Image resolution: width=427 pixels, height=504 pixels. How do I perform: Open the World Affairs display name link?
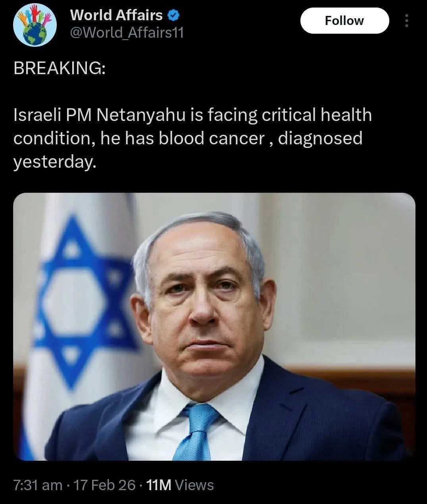pyautogui.click(x=116, y=15)
